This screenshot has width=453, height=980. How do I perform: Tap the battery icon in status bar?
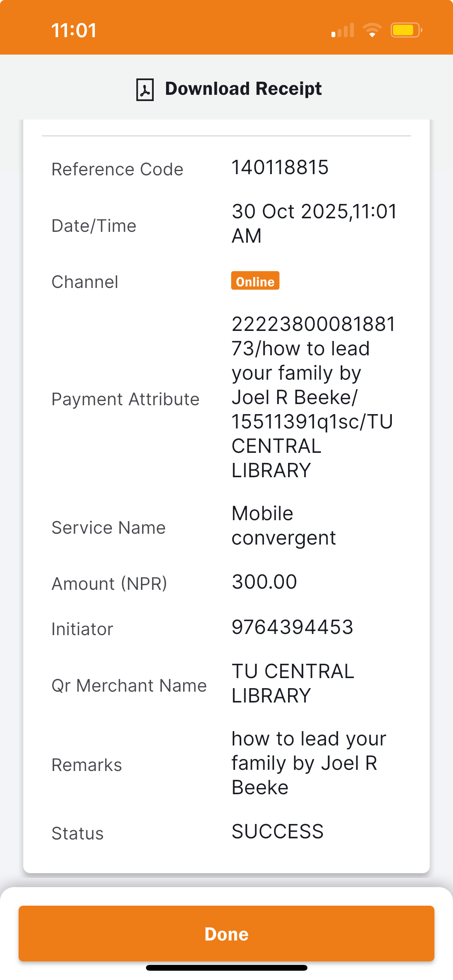pyautogui.click(x=405, y=30)
